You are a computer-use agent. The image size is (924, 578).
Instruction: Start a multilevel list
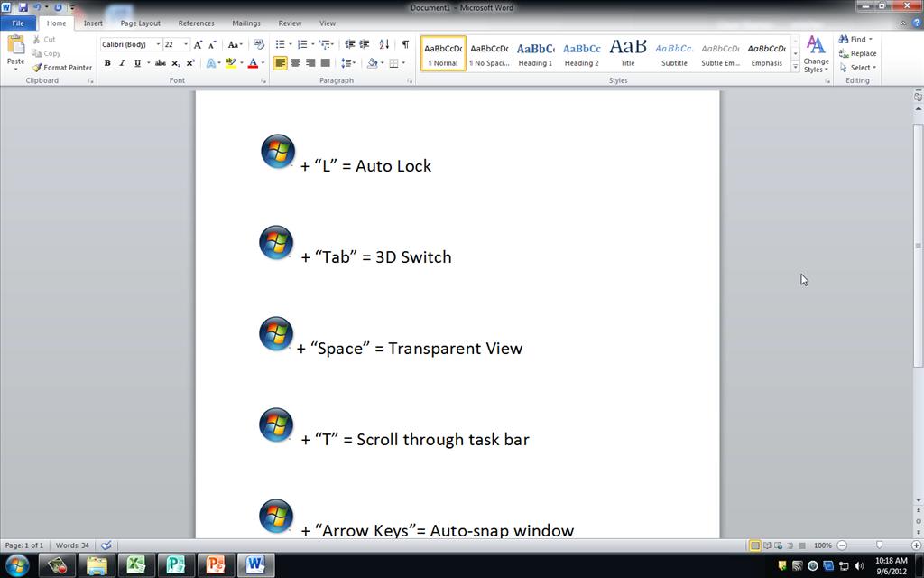[324, 44]
